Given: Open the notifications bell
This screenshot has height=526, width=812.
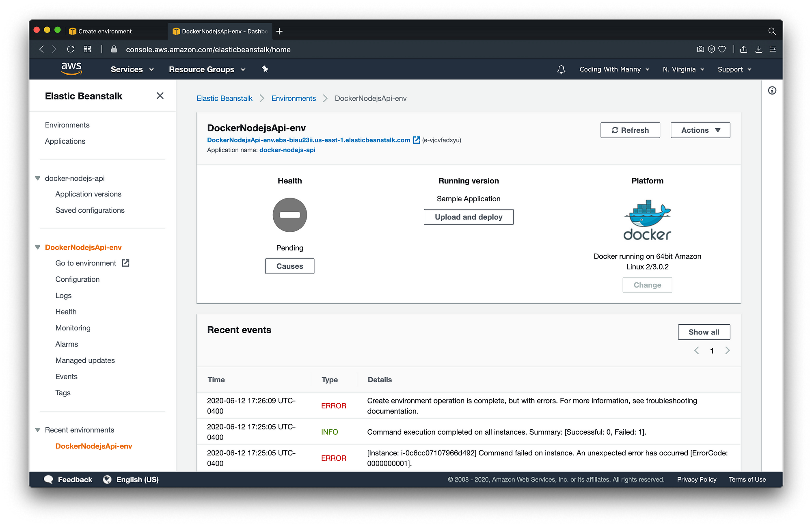Looking at the screenshot, I should [561, 69].
